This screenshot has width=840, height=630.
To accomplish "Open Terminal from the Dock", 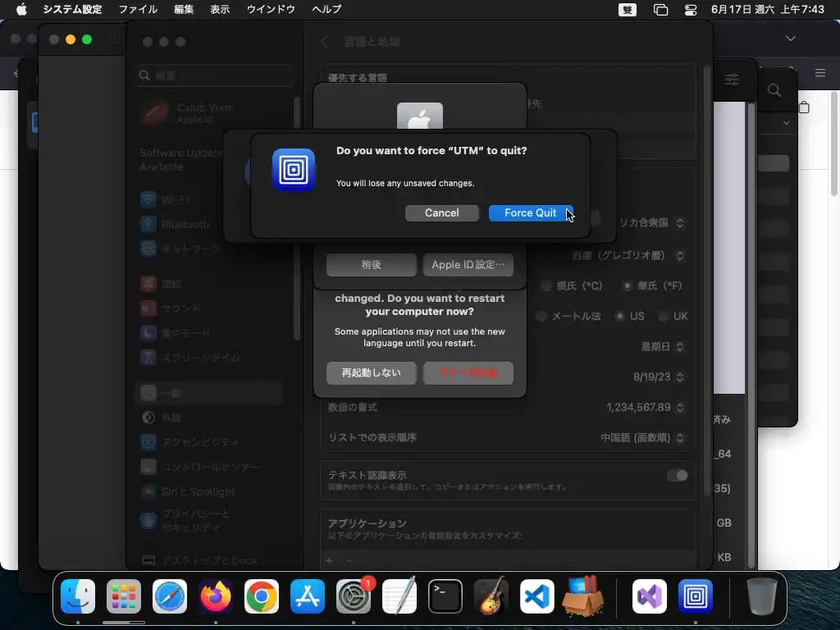I will coord(445,596).
